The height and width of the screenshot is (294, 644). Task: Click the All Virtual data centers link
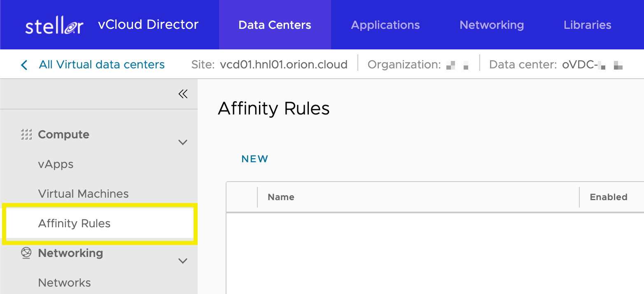[x=102, y=65]
